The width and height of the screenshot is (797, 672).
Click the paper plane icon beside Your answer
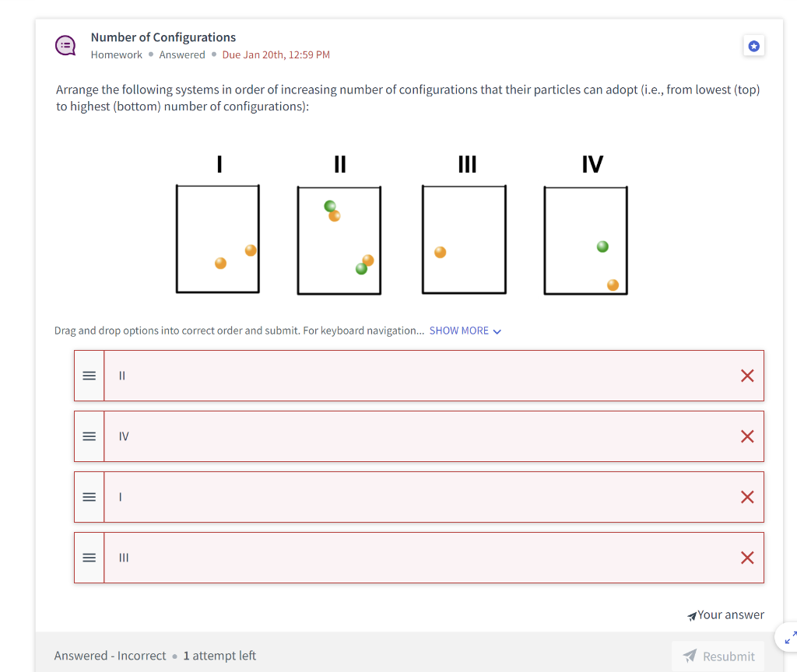tap(691, 615)
